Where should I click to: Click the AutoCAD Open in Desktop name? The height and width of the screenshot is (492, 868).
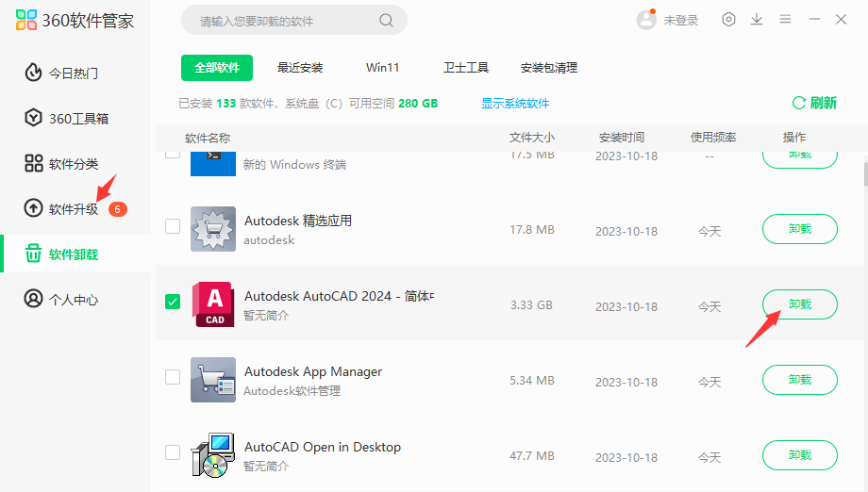(323, 447)
